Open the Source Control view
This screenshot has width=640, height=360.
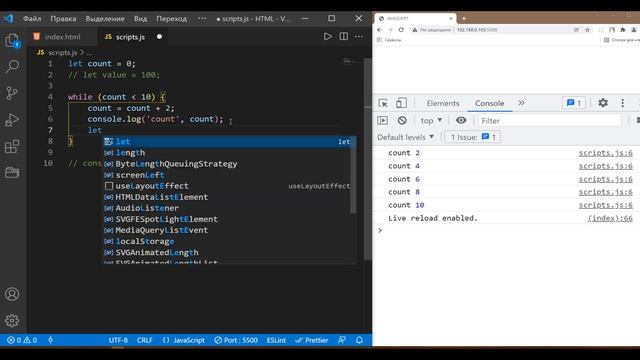[x=12, y=93]
